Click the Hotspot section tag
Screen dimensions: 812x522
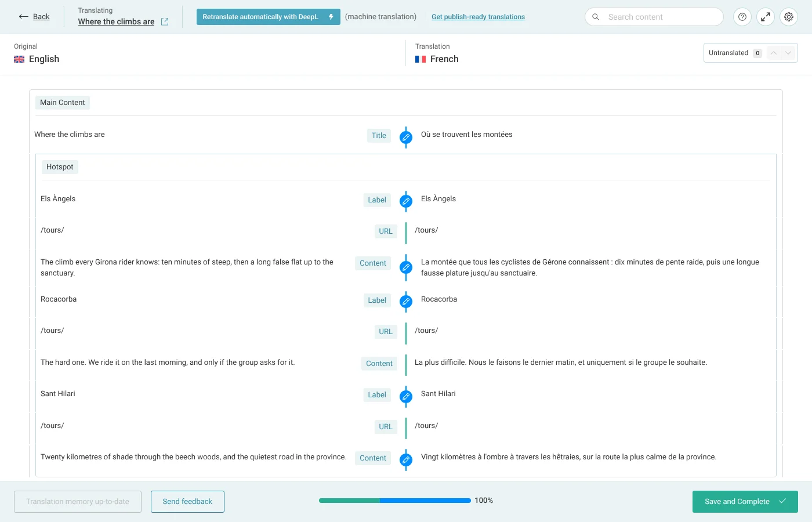[x=60, y=167]
